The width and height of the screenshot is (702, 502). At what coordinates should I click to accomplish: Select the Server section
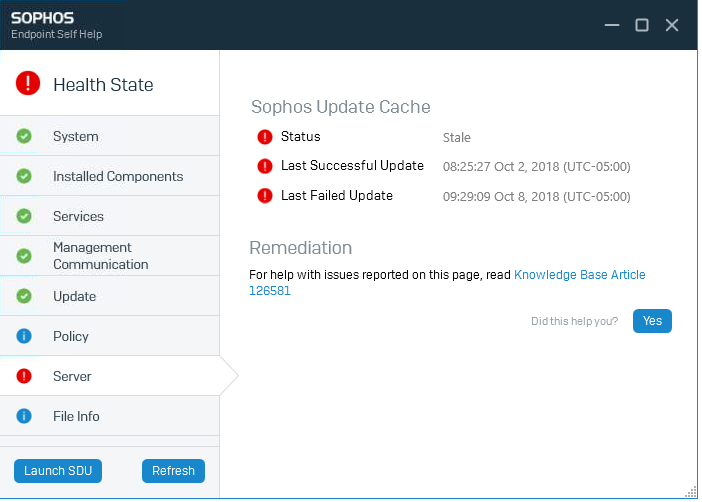point(110,376)
